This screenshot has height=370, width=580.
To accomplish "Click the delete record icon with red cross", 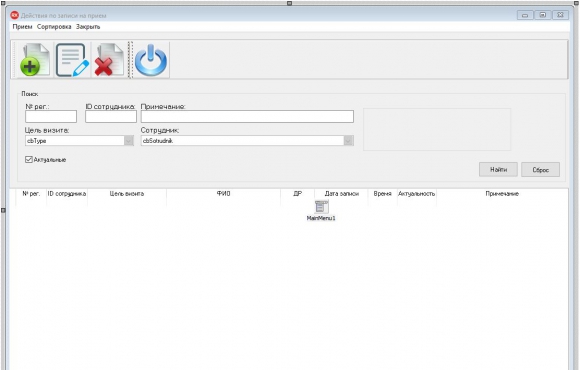I will pyautogui.click(x=109, y=60).
